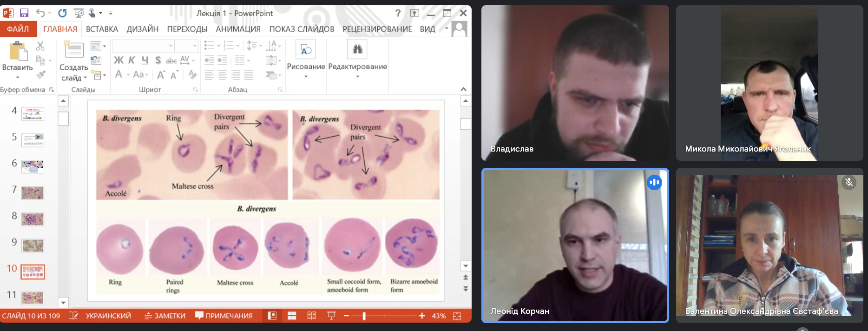Image resolution: width=868 pixels, height=331 pixels.
Task: Open the ВСТАВКА ribbon tab
Action: tap(102, 29)
